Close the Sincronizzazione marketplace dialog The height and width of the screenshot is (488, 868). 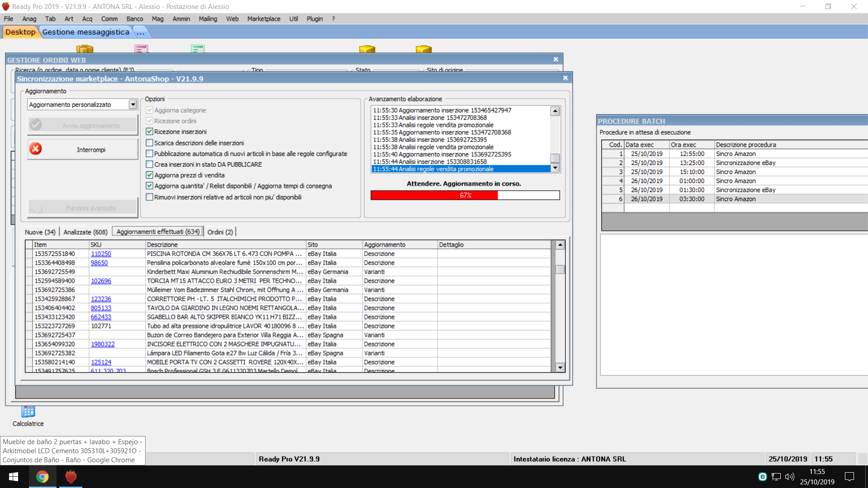565,78
